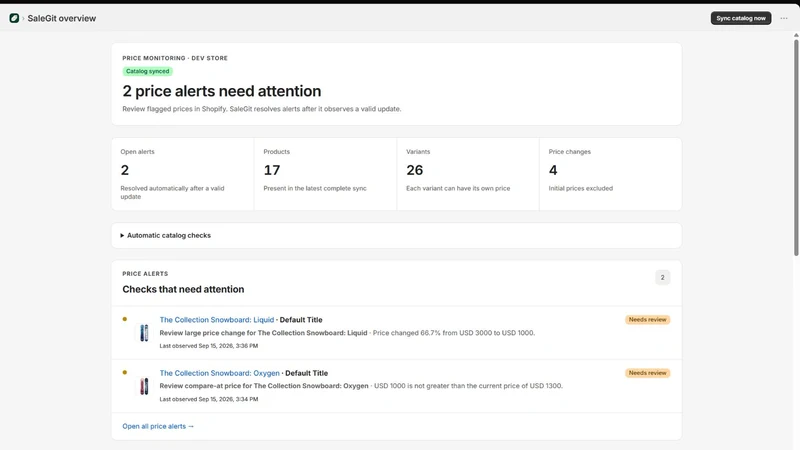This screenshot has height=450, width=800.
Task: Select the Open alerts stat card value 2
Action: pos(125,170)
